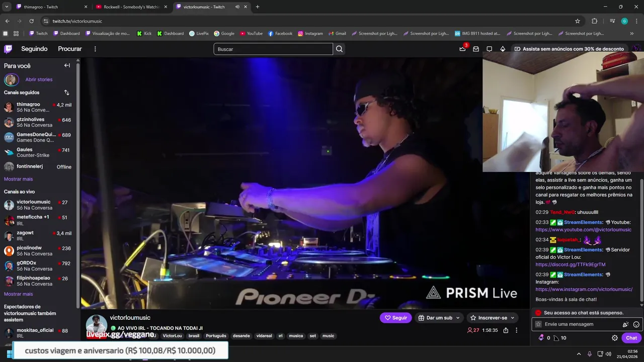
Task: Open the emote picker smiley icon
Action: coord(636,324)
